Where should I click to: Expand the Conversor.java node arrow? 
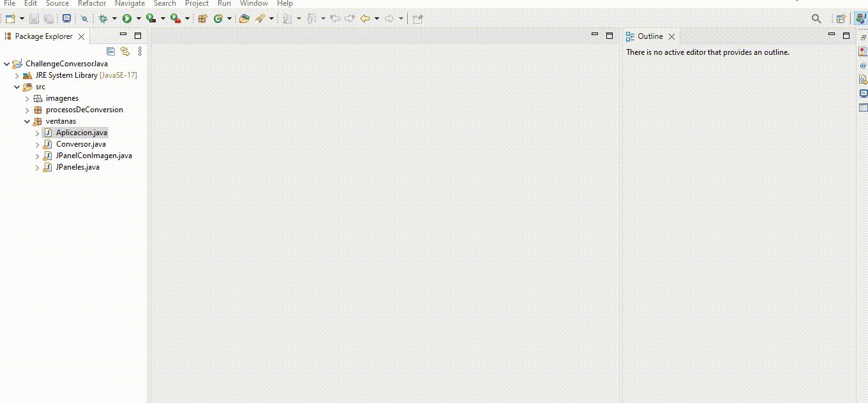(x=38, y=144)
